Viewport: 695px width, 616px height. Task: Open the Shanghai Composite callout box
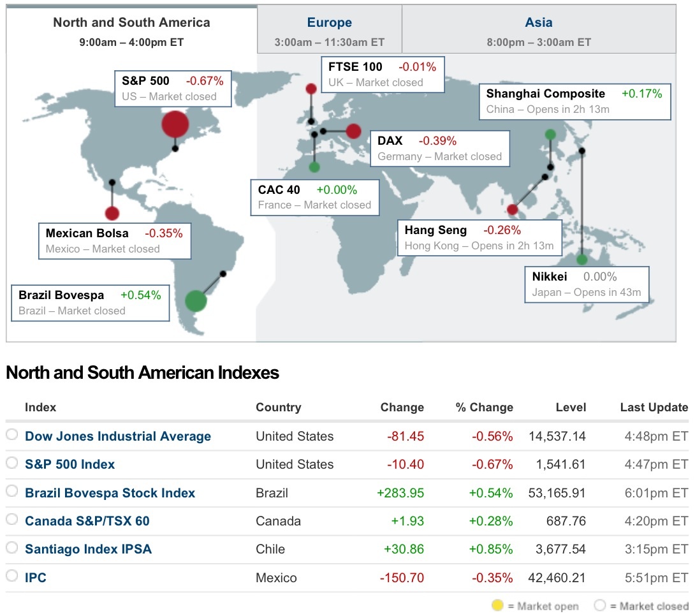(575, 101)
